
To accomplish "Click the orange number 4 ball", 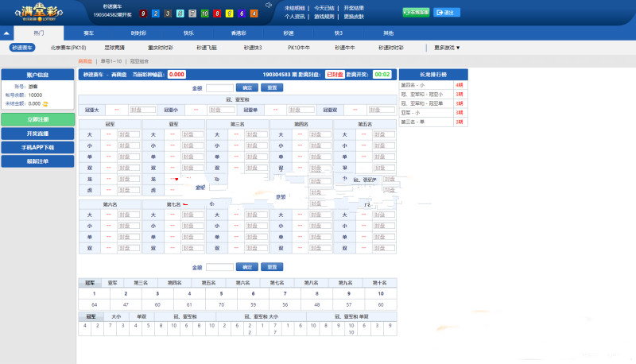I will coord(254,14).
